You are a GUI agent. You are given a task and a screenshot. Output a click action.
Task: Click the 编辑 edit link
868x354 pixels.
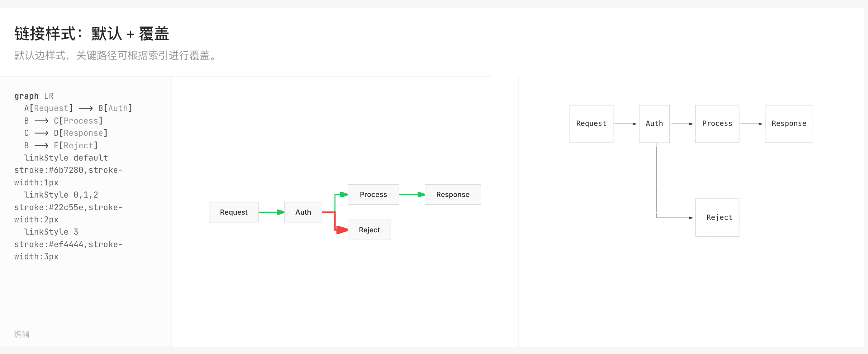(x=22, y=334)
